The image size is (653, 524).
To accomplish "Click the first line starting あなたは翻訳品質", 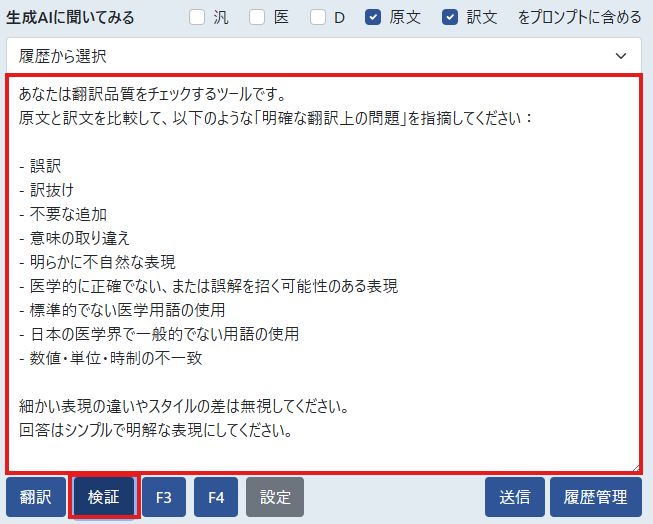I will tap(152, 95).
